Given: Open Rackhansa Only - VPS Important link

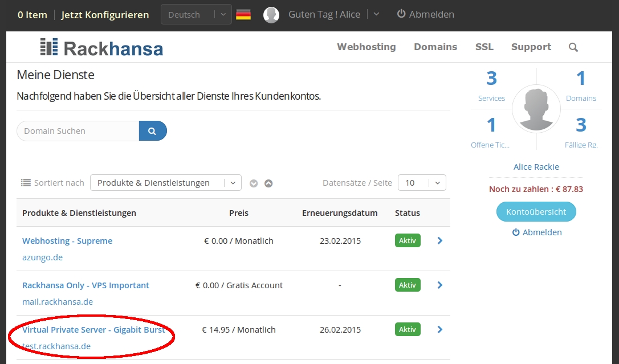Looking at the screenshot, I should (x=85, y=285).
